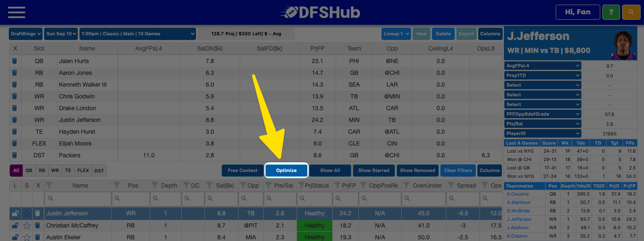Screen dimensions: 644x241
Task: Click the Free Contest button
Action: point(243,170)
